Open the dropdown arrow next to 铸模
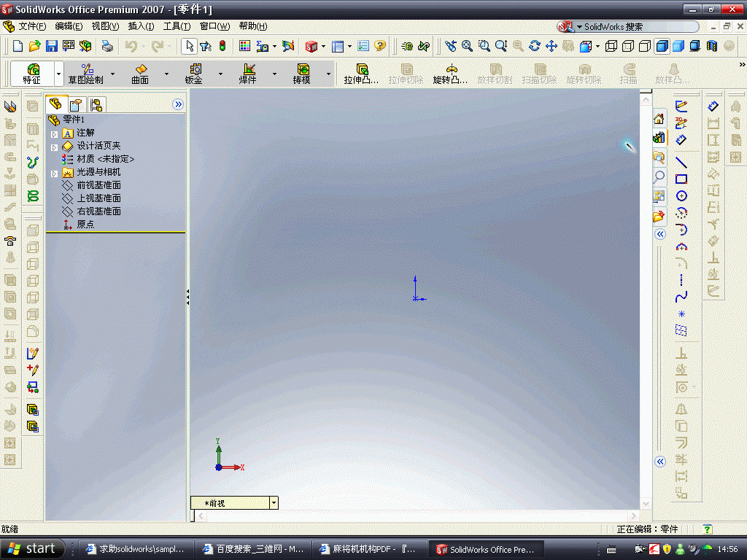This screenshot has height=560, width=747. [328, 74]
